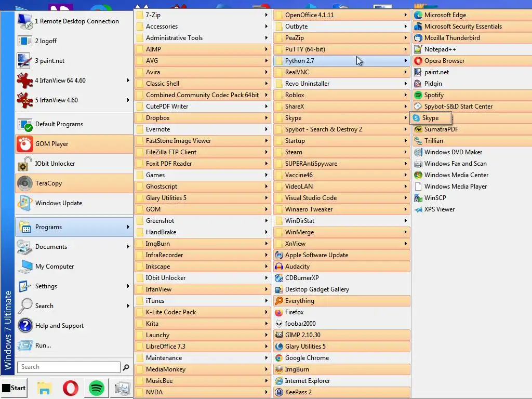Select the Skype shortcut entry
532x399 pixels.
pos(431,118)
